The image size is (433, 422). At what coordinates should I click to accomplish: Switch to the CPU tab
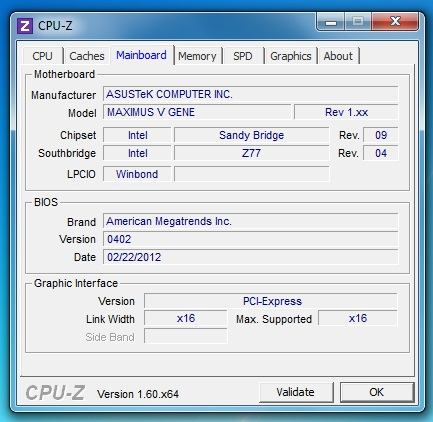point(43,56)
